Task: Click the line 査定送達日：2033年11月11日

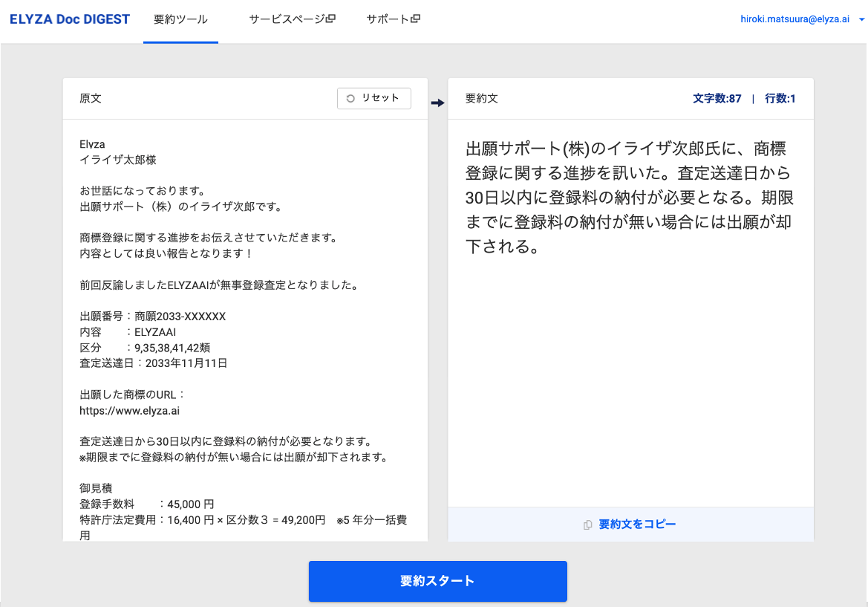Action: 154,363
